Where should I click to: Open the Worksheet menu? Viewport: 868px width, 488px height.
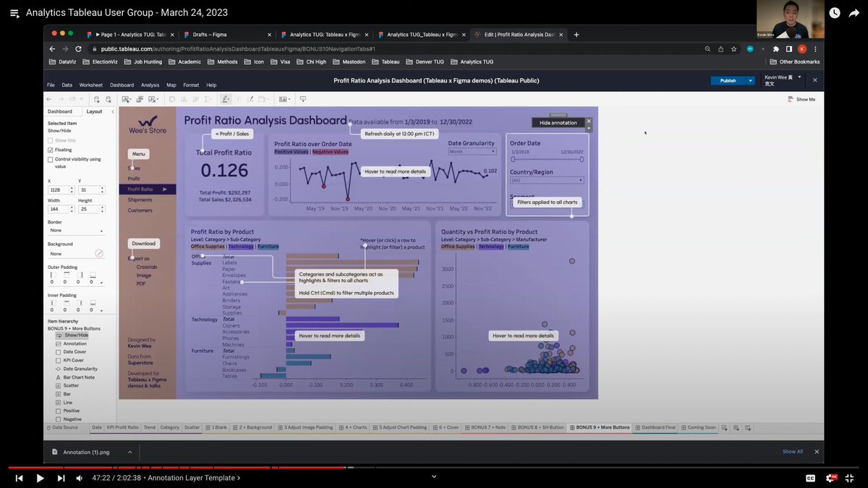[91, 85]
